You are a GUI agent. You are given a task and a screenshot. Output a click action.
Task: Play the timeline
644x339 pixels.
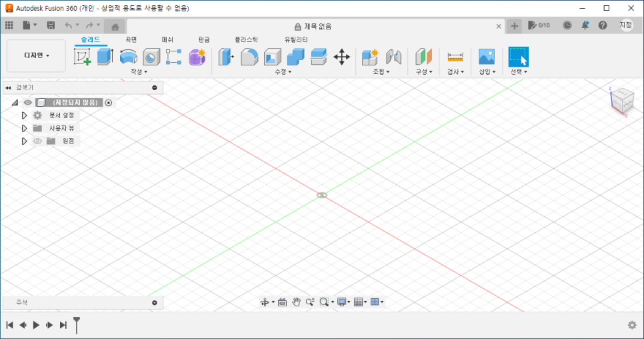(36, 325)
